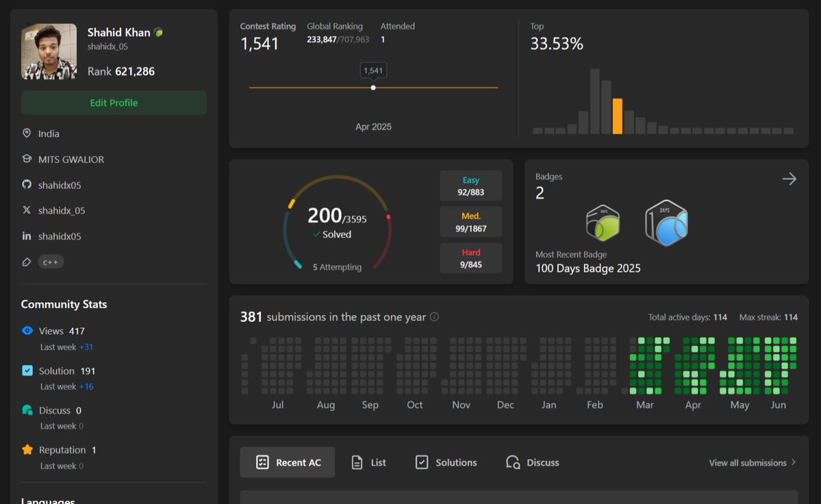Click the green 50 Days badge icon
This screenshot has height=504, width=821.
click(603, 223)
